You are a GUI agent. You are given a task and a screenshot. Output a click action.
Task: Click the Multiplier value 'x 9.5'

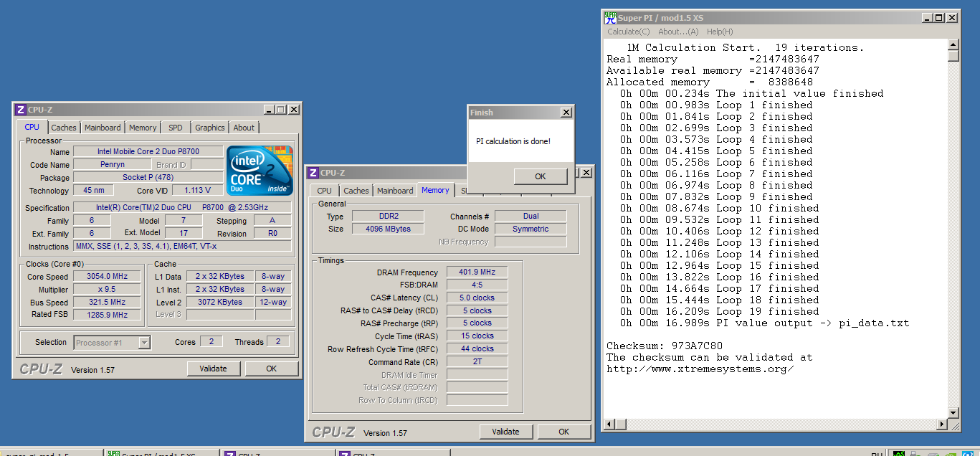coord(108,290)
